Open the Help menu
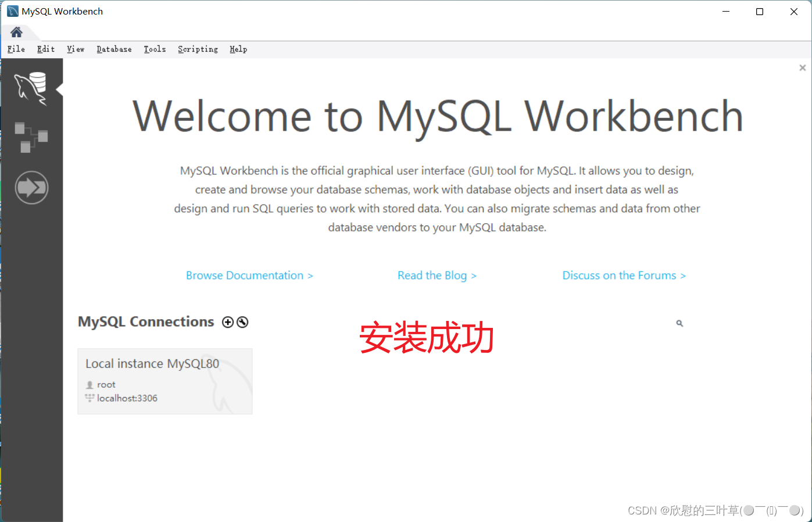812x522 pixels. tap(238, 49)
